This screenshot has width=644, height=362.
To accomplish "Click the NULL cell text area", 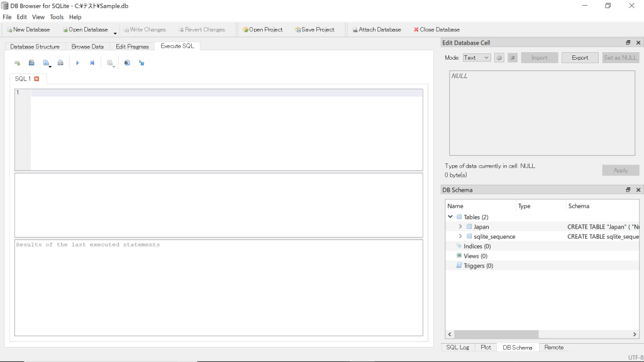I will pyautogui.click(x=542, y=113).
